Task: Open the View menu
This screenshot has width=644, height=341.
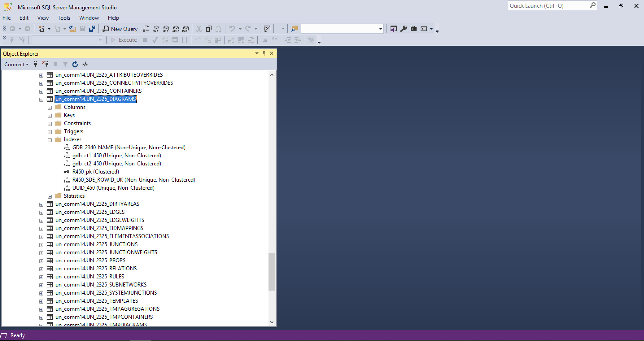Action: coord(43,18)
